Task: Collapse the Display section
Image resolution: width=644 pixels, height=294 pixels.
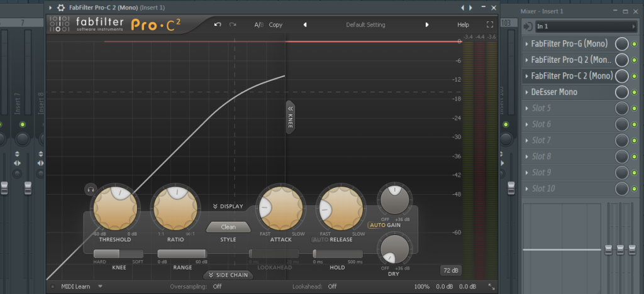Action: tap(228, 206)
